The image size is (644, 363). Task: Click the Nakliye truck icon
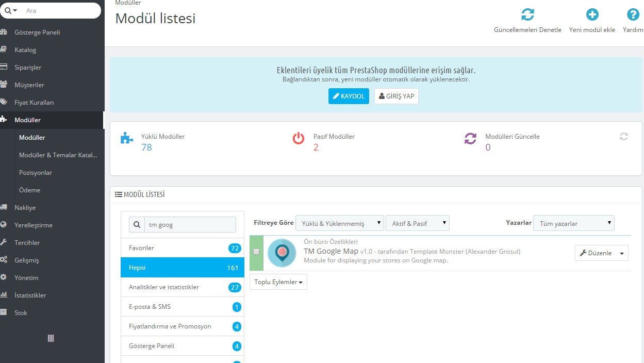4,207
